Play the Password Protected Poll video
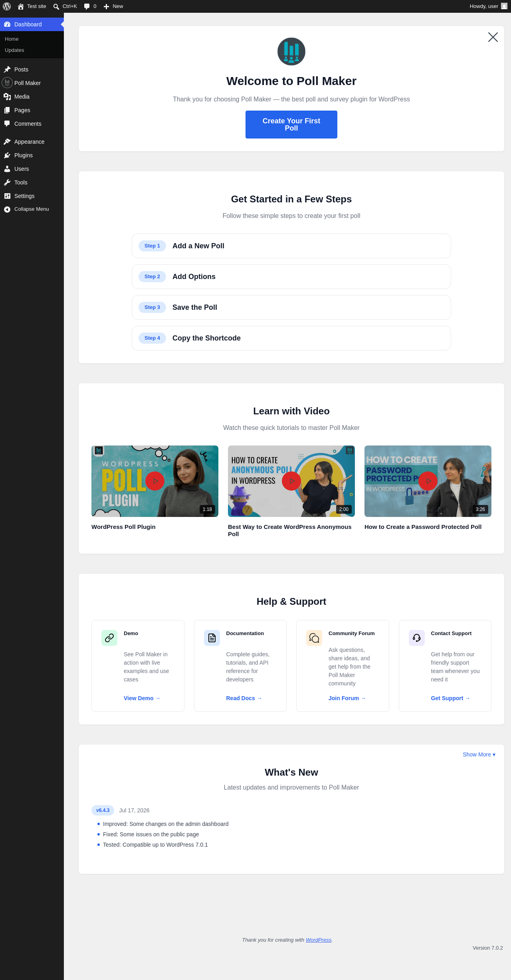The height and width of the screenshot is (980, 511). (x=428, y=481)
